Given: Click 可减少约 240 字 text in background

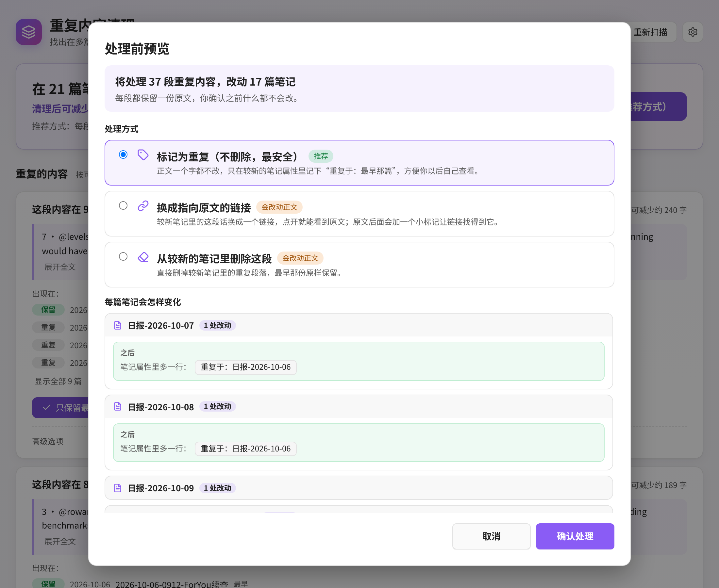Looking at the screenshot, I should click(659, 210).
